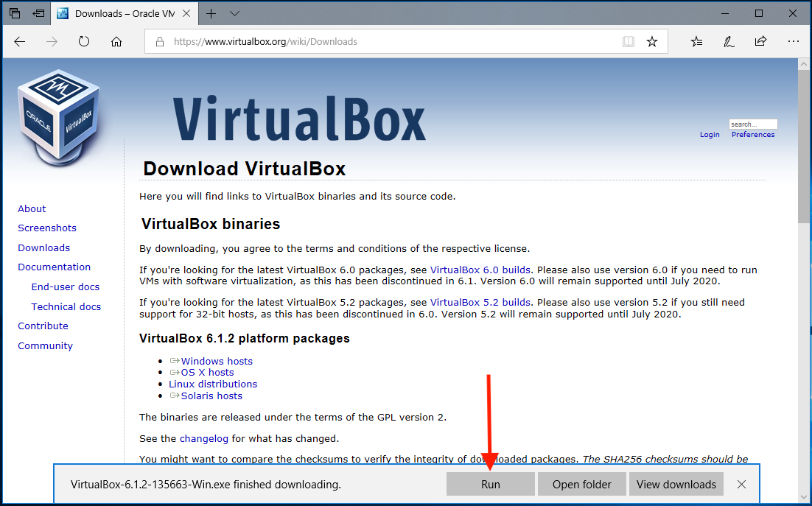Expand the tab preview chevron
The height and width of the screenshot is (506, 812).
[234, 14]
